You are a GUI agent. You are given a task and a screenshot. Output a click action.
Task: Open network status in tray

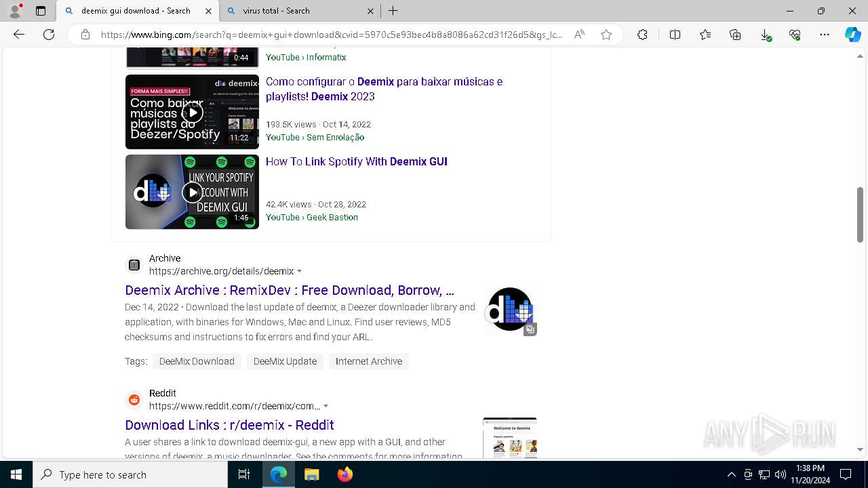point(764,474)
